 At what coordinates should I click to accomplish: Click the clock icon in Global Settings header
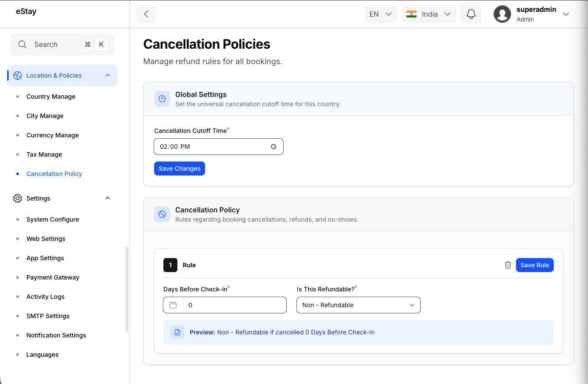point(162,99)
